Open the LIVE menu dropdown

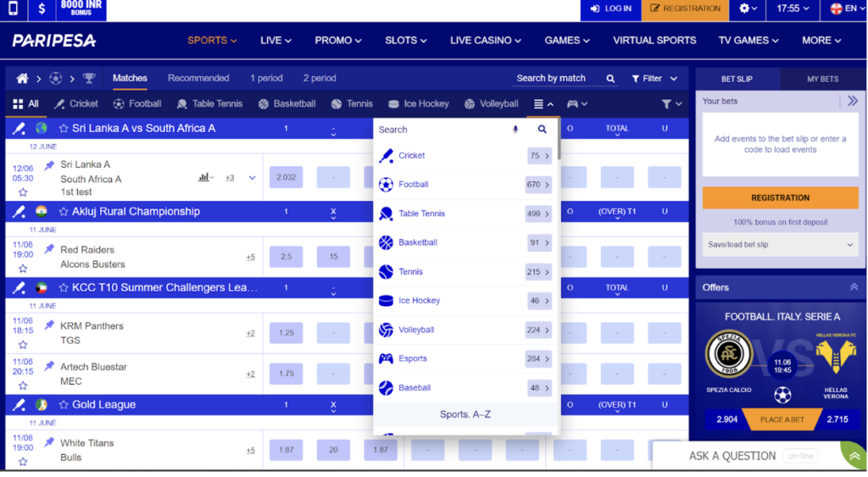[x=275, y=41]
